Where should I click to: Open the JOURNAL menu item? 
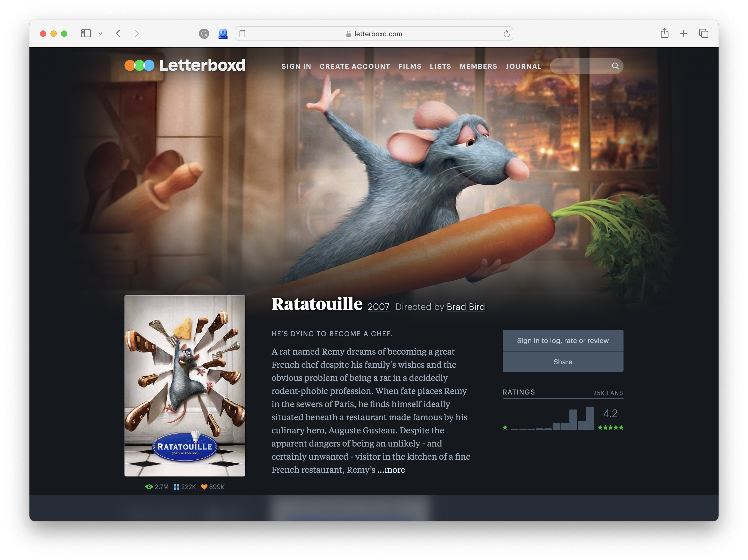(x=523, y=66)
